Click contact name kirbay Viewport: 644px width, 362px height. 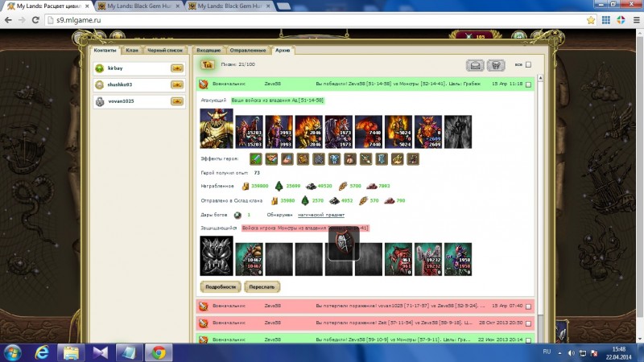pyautogui.click(x=115, y=68)
